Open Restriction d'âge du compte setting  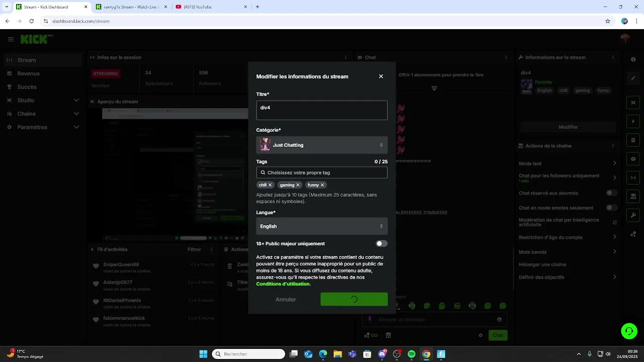click(x=568, y=237)
